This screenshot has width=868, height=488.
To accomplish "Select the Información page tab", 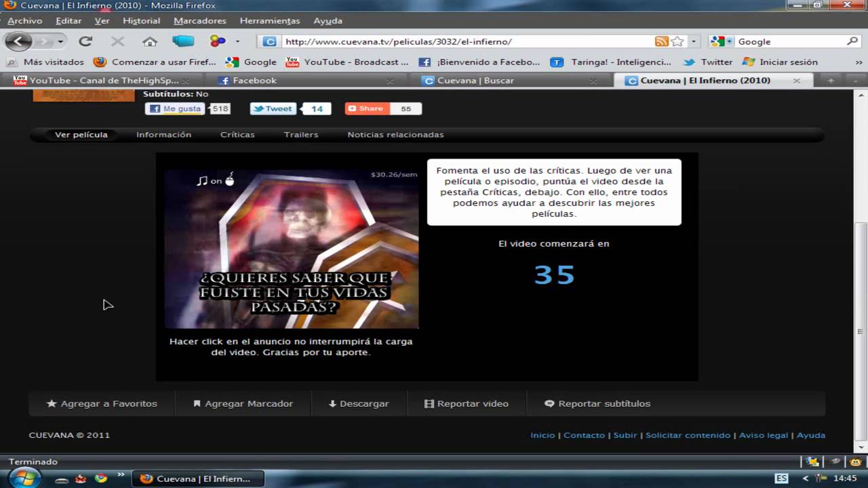I will point(163,135).
